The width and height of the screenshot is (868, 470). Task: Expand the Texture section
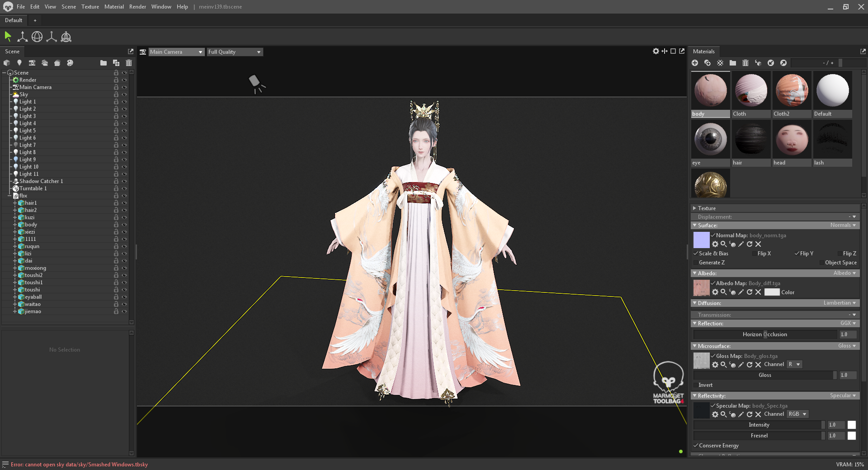pos(695,208)
